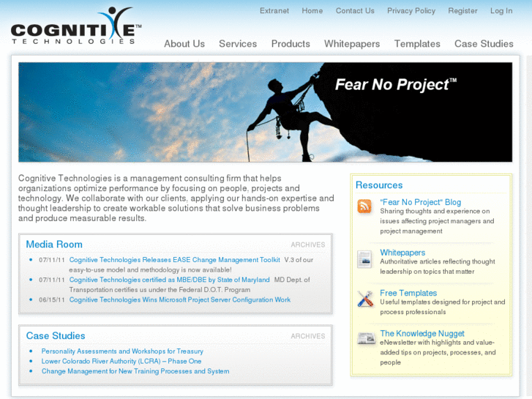
Task: Open Personality Assessments and Workshops for Treasury
Action: (x=122, y=351)
